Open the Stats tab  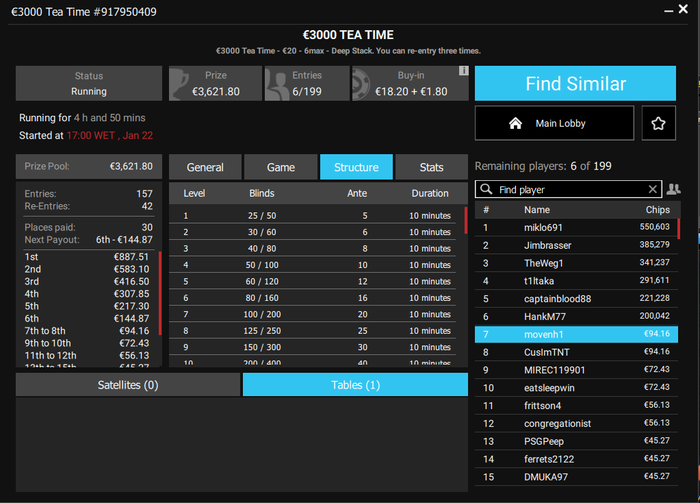pos(431,167)
